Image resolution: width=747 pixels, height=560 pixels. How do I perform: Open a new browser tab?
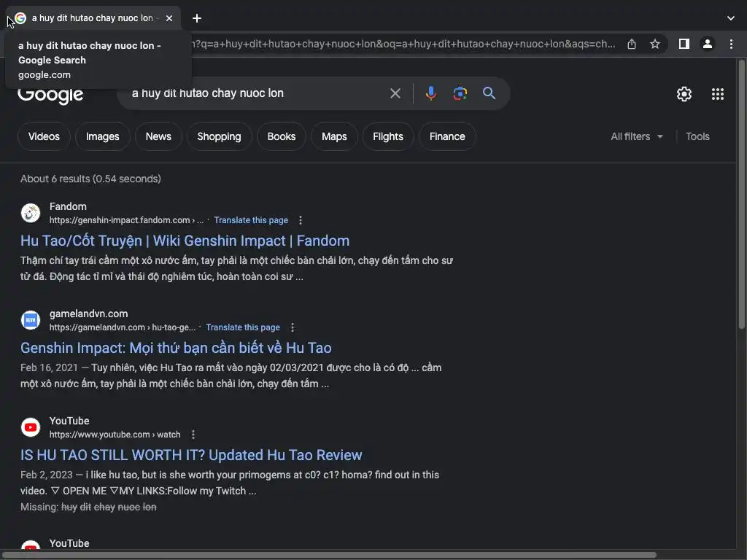(x=197, y=18)
